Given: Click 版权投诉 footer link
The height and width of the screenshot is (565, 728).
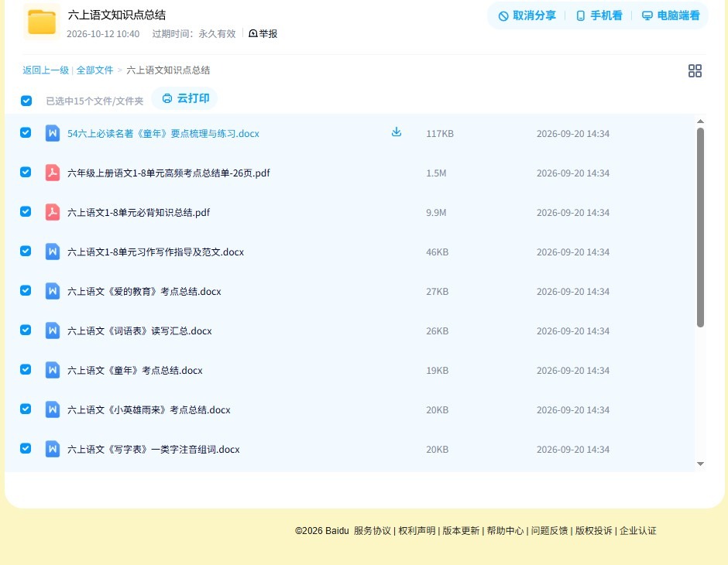Looking at the screenshot, I should pos(594,531).
